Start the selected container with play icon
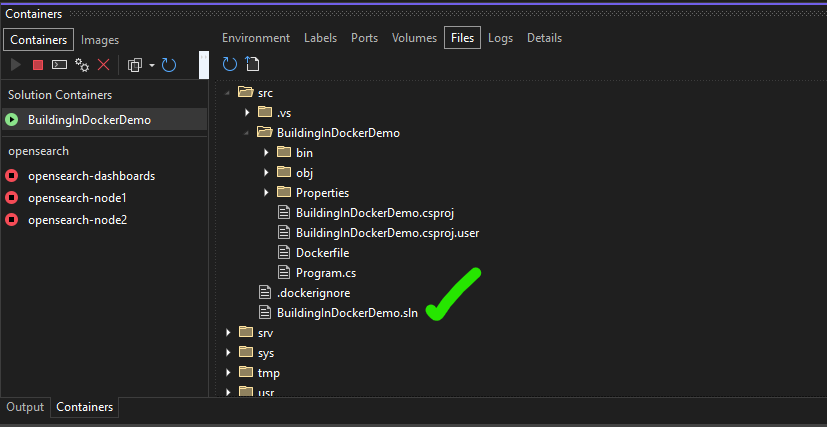The height and width of the screenshot is (427, 827). (16, 65)
